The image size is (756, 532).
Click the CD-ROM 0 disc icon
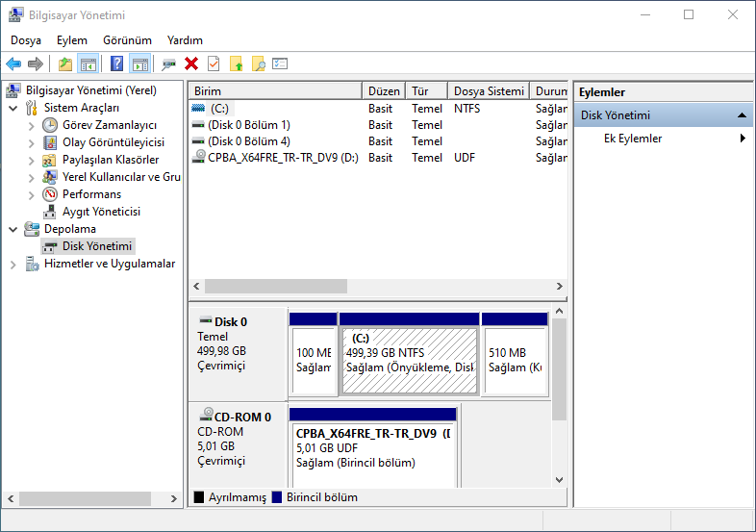207,415
